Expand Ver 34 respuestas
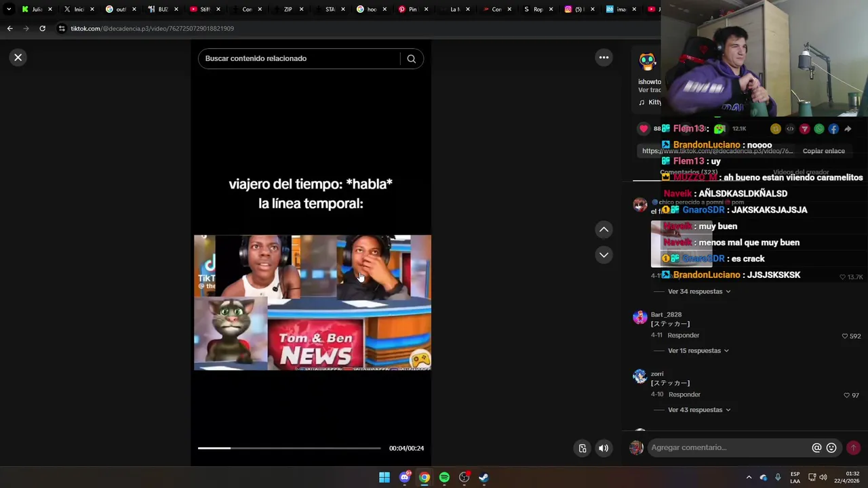The image size is (868, 488). pyautogui.click(x=699, y=291)
